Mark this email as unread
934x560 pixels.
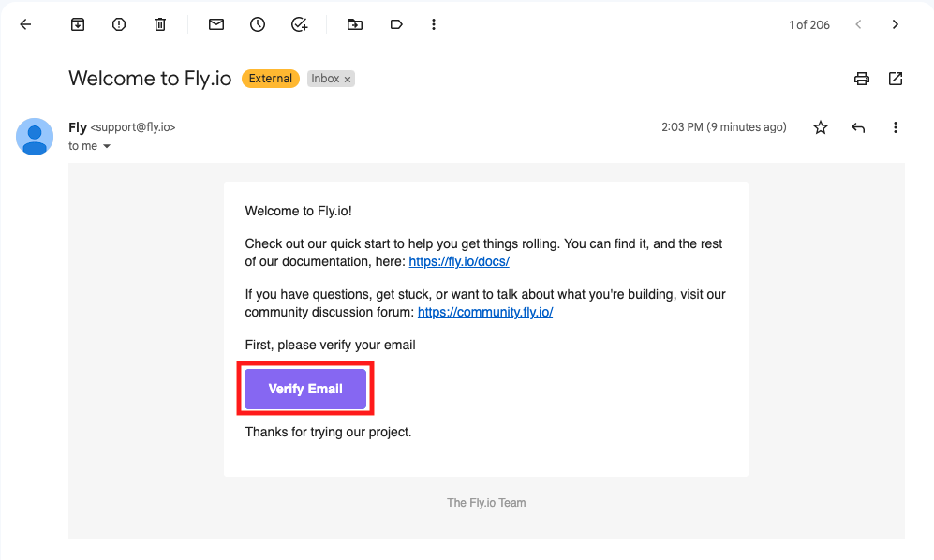tap(216, 25)
